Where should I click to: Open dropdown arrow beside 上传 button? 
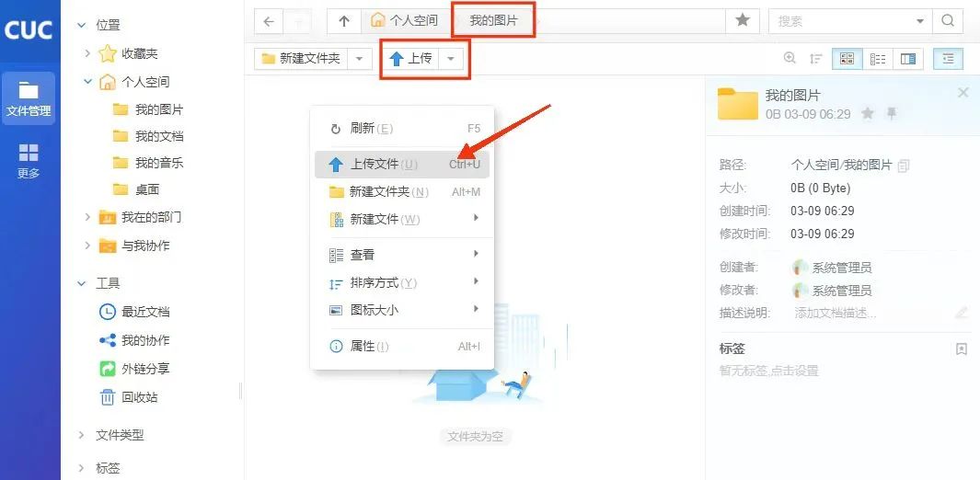point(451,59)
